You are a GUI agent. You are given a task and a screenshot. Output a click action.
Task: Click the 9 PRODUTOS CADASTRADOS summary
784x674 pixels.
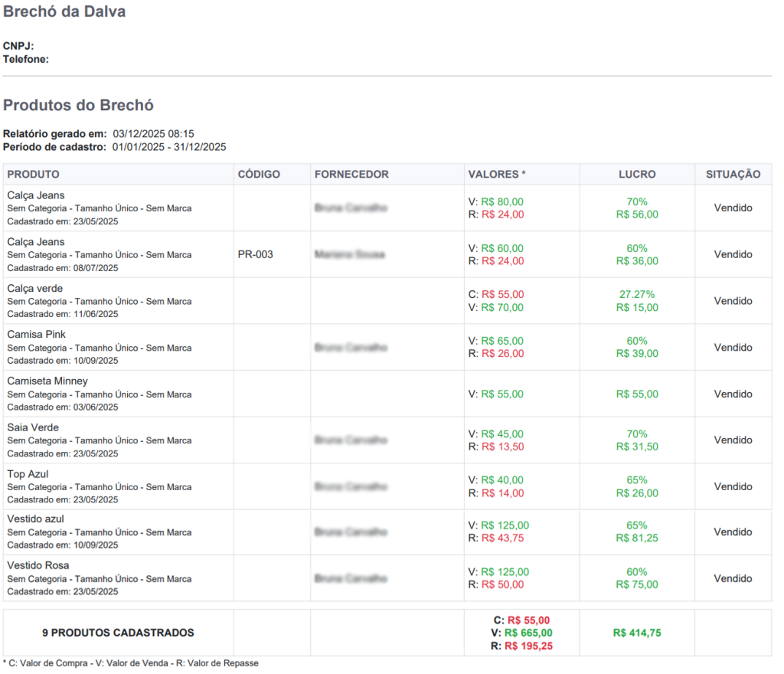(118, 633)
